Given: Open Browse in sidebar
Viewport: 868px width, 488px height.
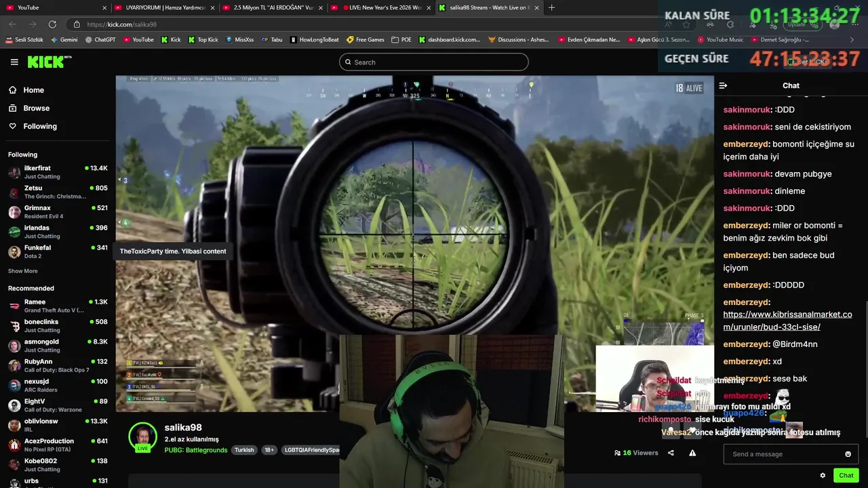Looking at the screenshot, I should (36, 108).
